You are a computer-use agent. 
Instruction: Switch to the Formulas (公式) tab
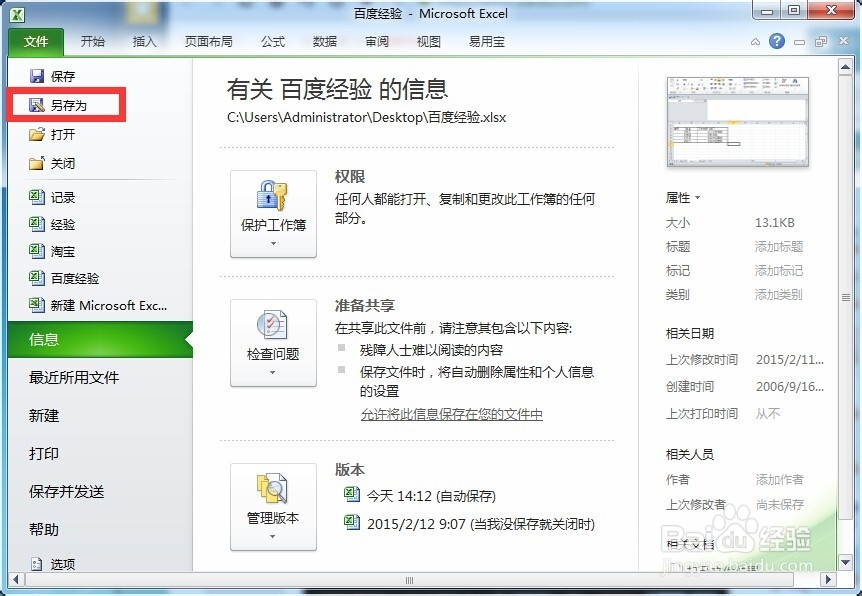click(x=273, y=42)
